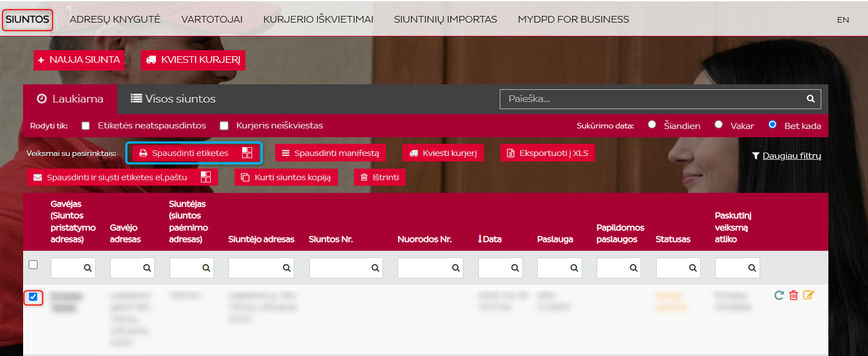Image resolution: width=868 pixels, height=356 pixels.
Task: Click the NAUJA SIUNTA button
Action: pos(79,60)
